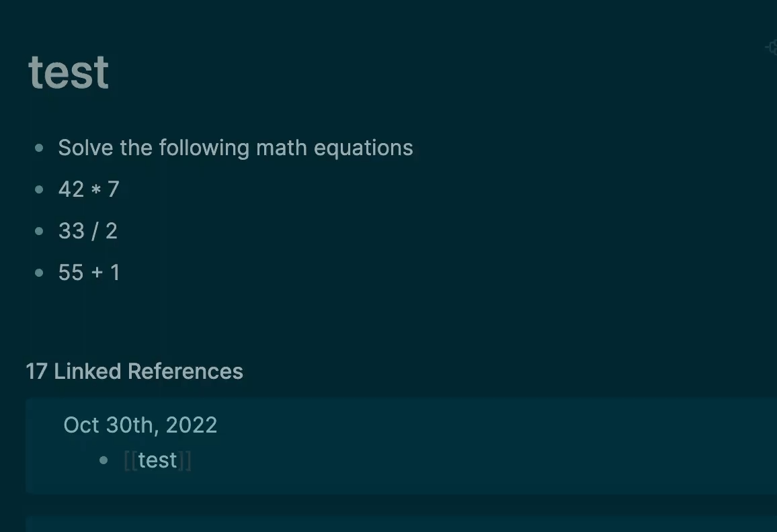Click the bullet before the [[test]] reference

click(104, 460)
